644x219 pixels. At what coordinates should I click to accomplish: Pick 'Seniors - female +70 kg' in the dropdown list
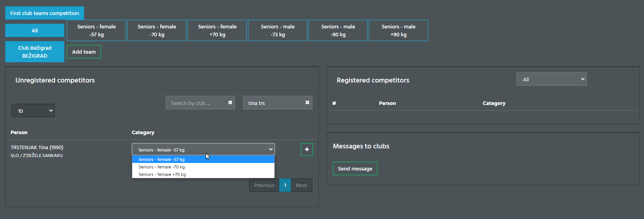point(203,174)
